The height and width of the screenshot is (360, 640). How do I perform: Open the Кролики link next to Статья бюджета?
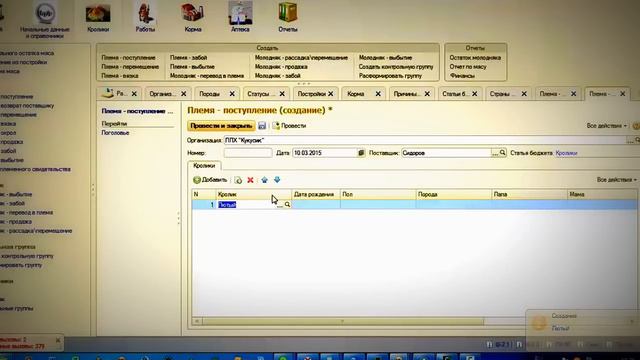click(566, 153)
